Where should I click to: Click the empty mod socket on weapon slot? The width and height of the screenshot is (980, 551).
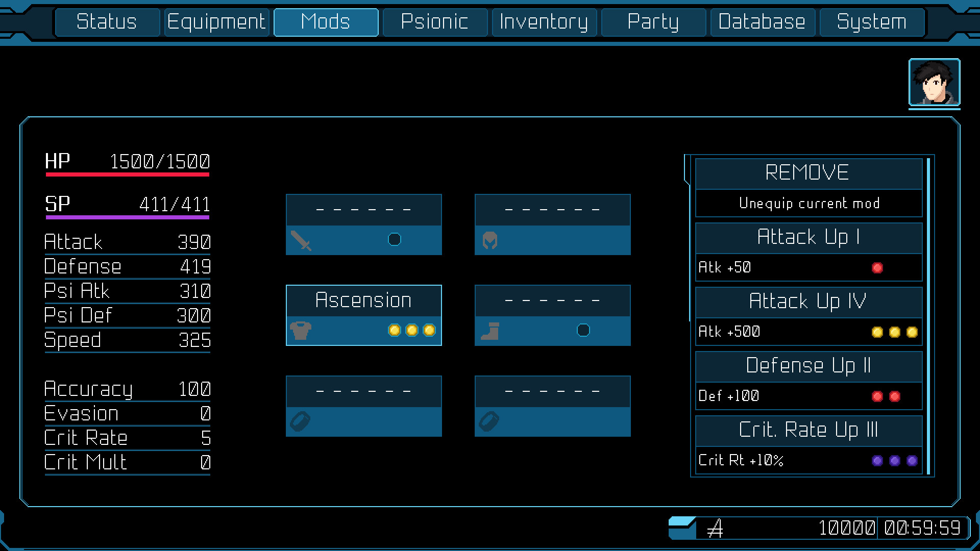click(394, 239)
